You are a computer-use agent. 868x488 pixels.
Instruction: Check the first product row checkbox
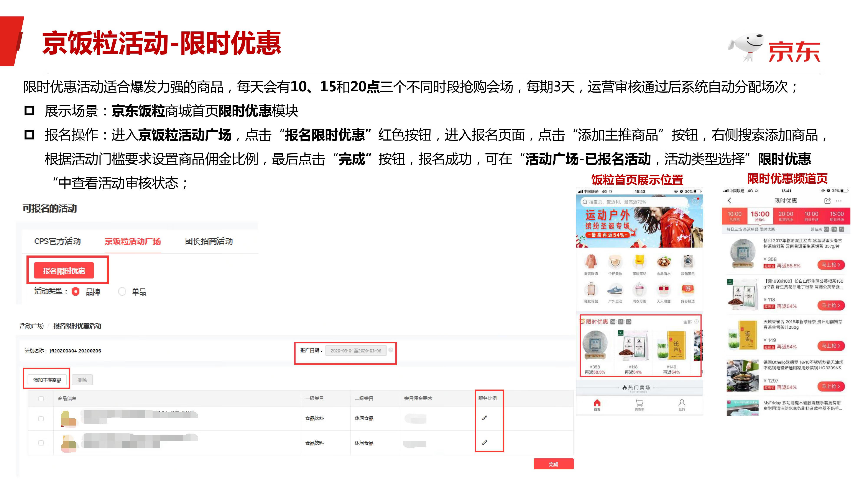tap(41, 418)
